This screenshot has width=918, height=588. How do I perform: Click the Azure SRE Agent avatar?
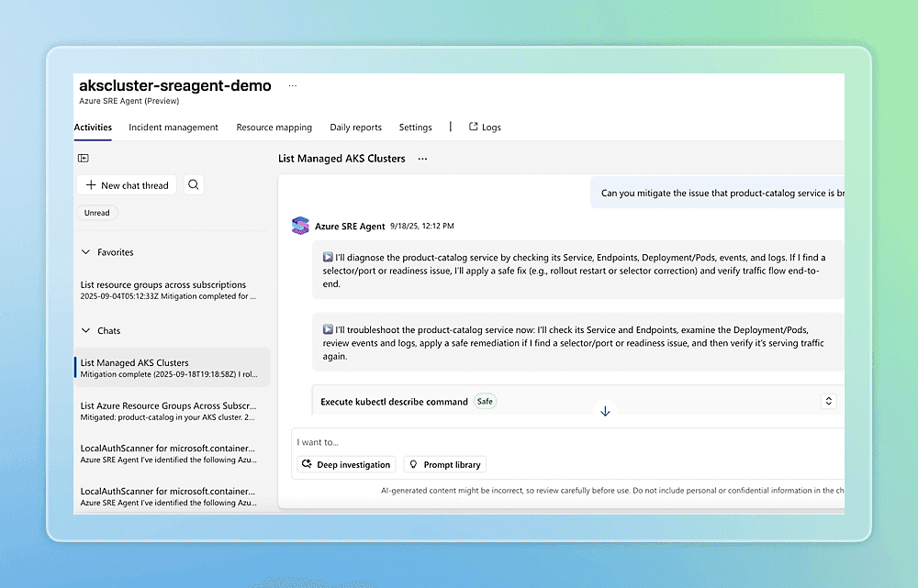[300, 225]
